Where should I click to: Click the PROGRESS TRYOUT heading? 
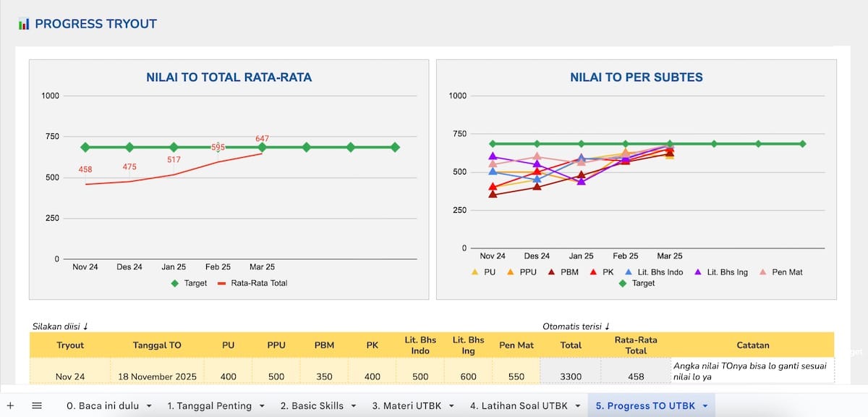pos(96,24)
